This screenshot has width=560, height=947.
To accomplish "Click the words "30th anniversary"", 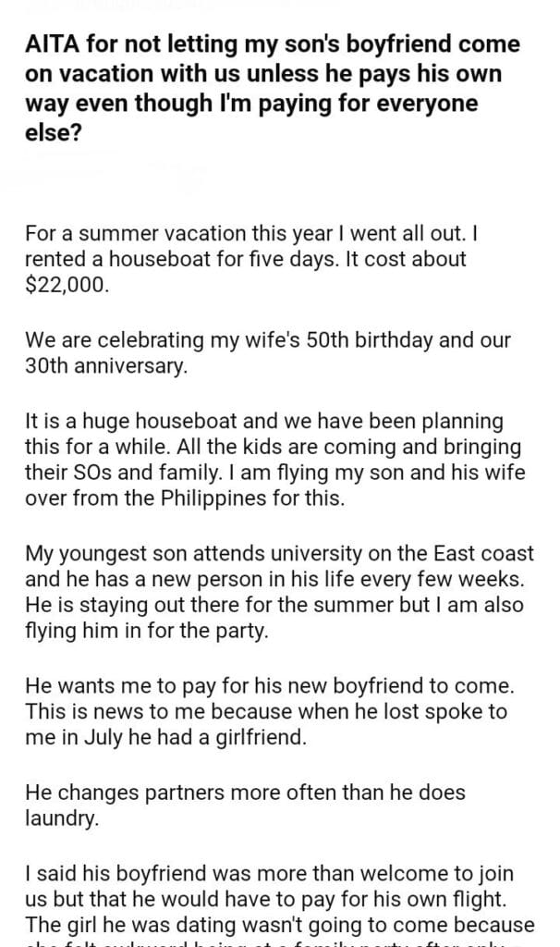I will (x=102, y=367).
